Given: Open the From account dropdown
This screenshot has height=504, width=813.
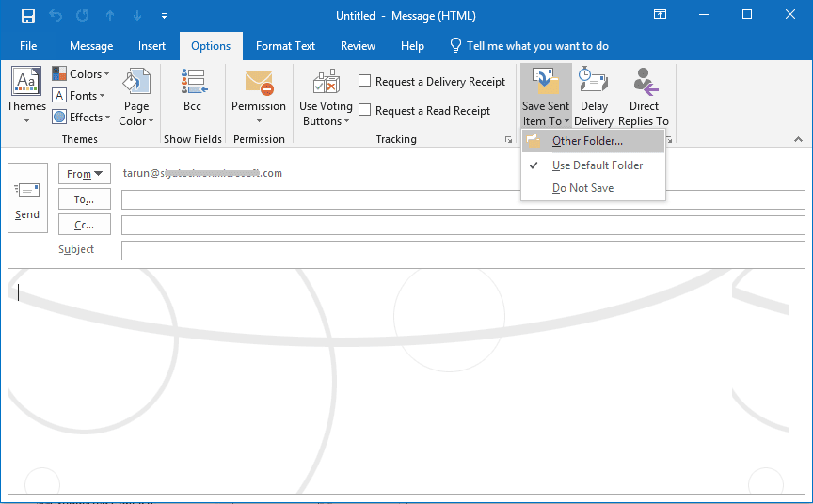Looking at the screenshot, I should [x=85, y=174].
